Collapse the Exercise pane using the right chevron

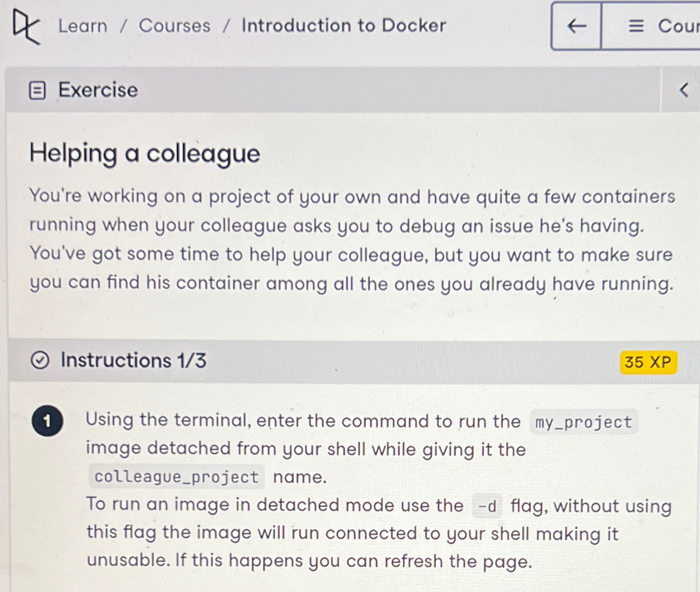(683, 91)
